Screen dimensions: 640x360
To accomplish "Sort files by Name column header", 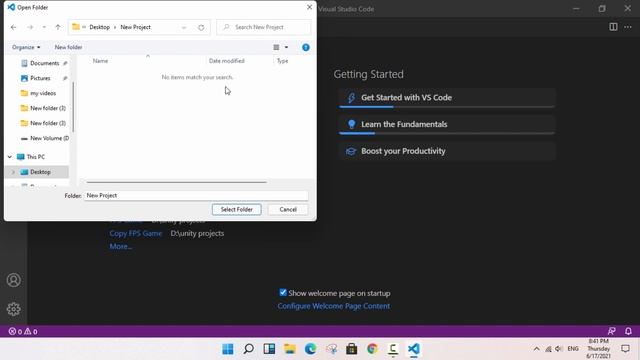I will click(100, 61).
